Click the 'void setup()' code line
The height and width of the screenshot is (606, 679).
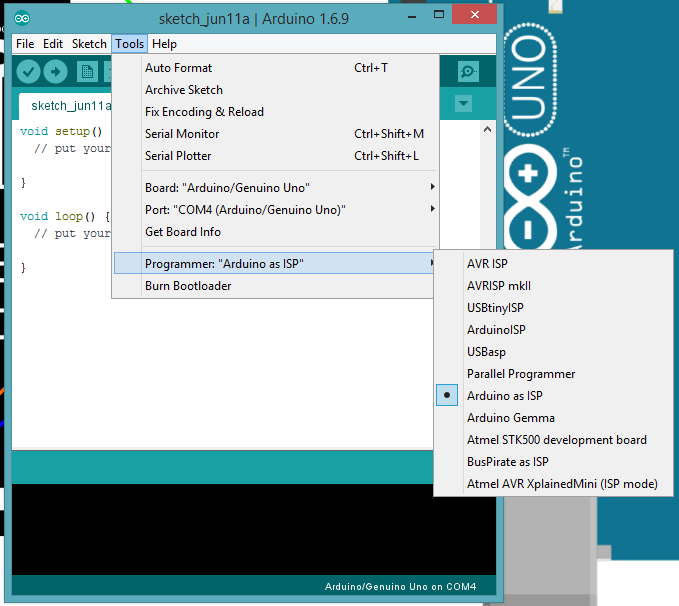[x=61, y=131]
